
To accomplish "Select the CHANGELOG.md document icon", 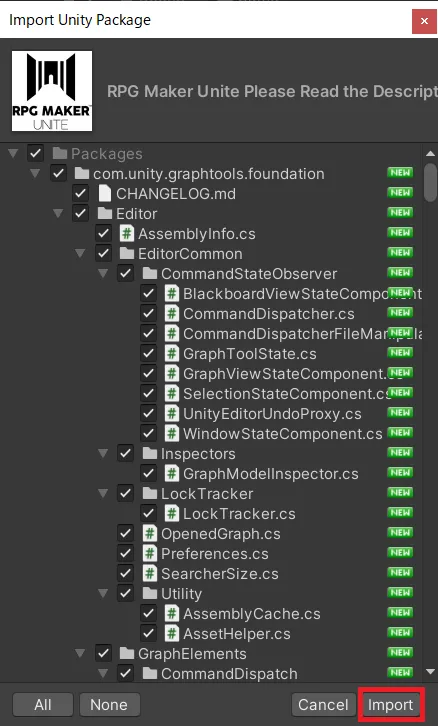I will click(105, 194).
